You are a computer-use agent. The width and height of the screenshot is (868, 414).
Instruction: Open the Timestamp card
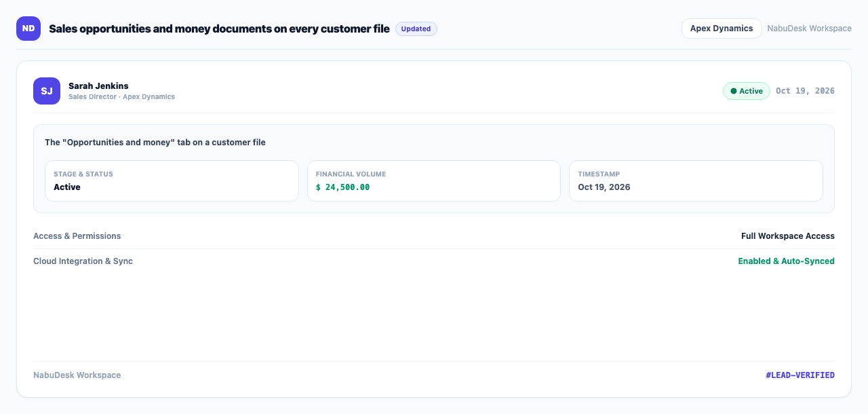(x=696, y=181)
